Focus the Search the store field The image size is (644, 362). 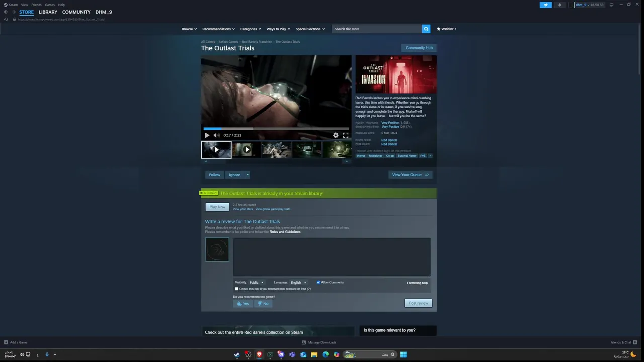377,29
